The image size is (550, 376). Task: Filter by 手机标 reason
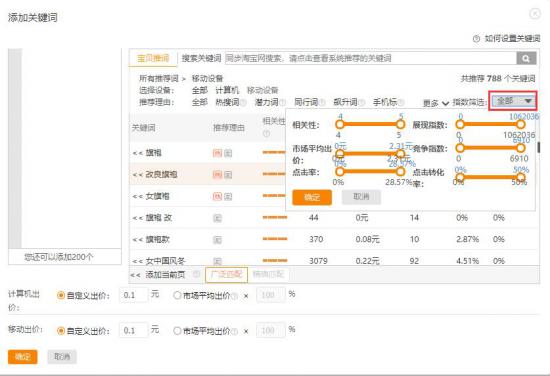385,102
